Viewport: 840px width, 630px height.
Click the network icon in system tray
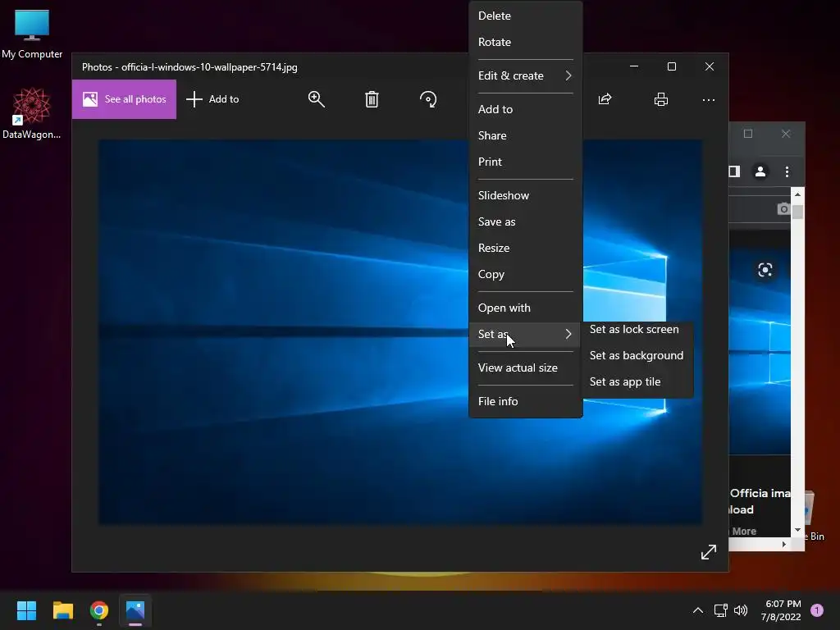pos(720,610)
